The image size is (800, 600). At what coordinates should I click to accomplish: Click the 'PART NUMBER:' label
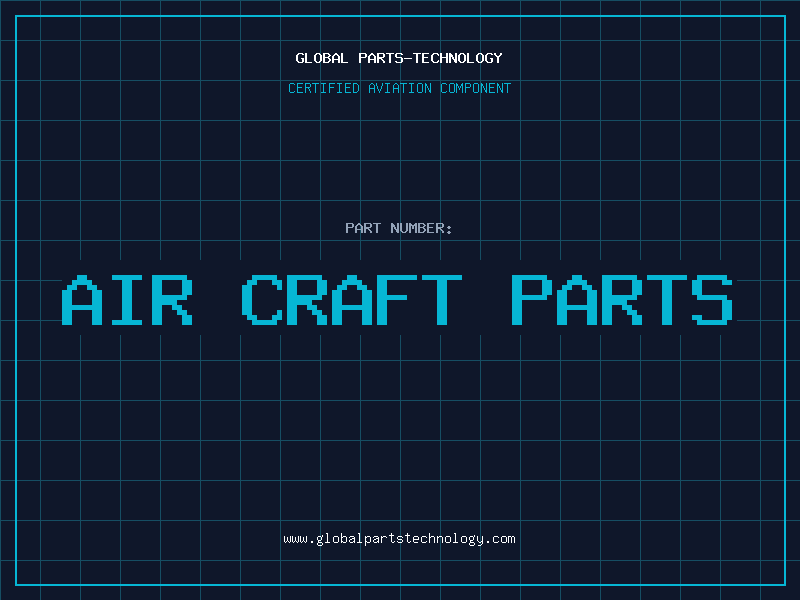[399, 228]
